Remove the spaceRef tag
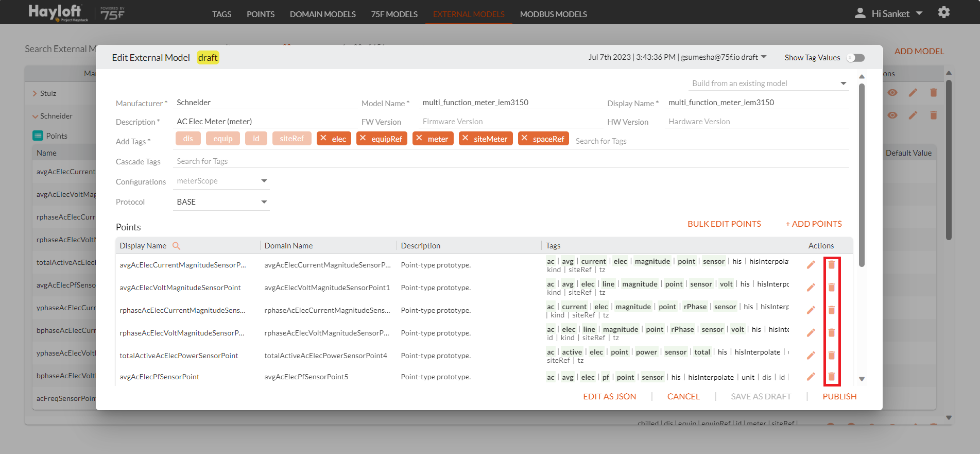The width and height of the screenshot is (980, 454). pyautogui.click(x=524, y=138)
